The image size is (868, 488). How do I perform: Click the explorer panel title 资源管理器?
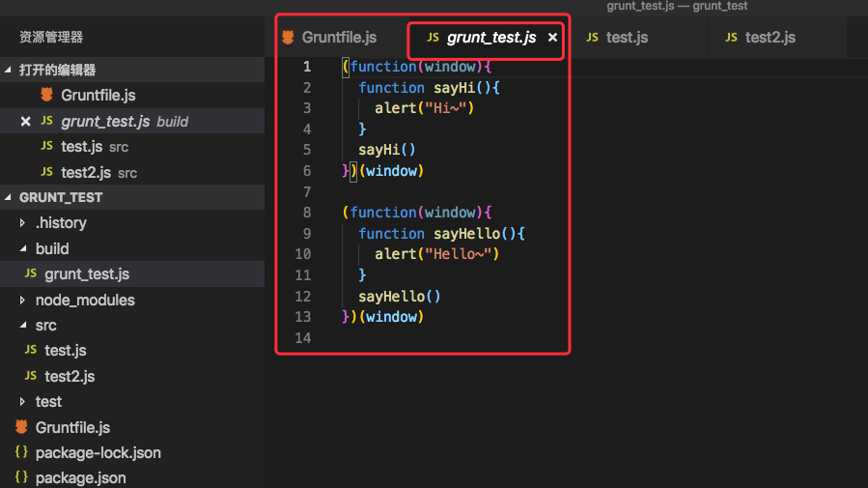tap(51, 37)
